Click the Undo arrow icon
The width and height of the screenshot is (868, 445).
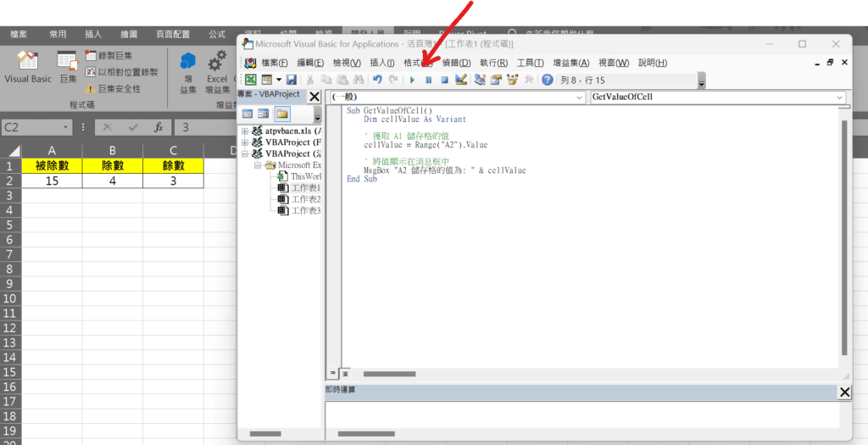[377, 80]
